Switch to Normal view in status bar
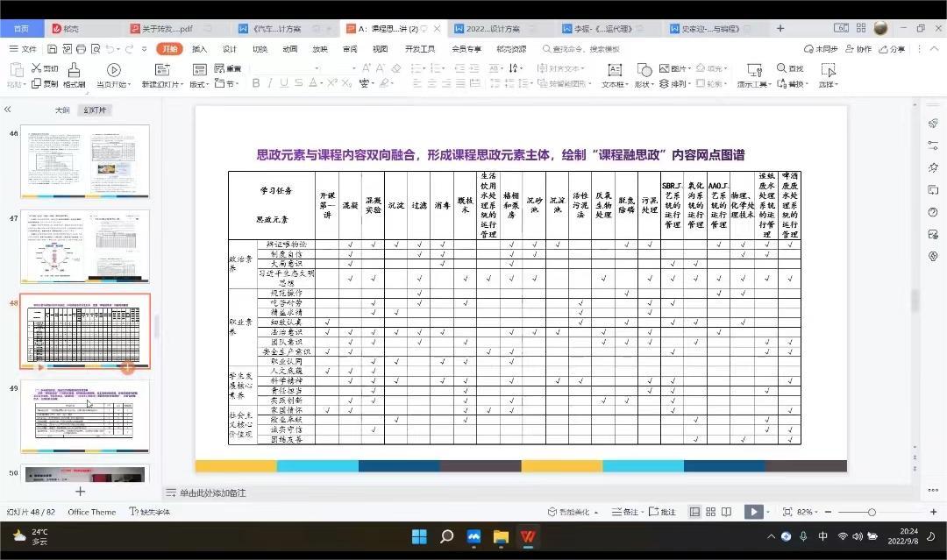947x560 pixels. point(694,512)
